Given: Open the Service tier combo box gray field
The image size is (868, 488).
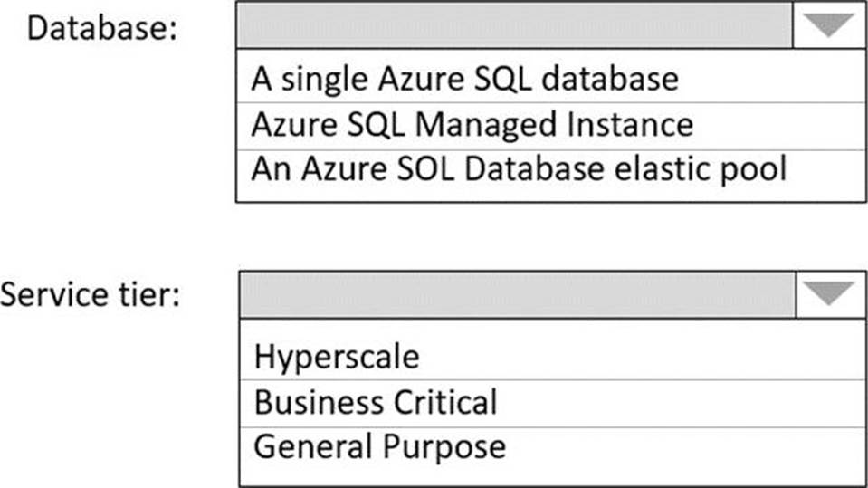Looking at the screenshot, I should pyautogui.click(x=517, y=293).
